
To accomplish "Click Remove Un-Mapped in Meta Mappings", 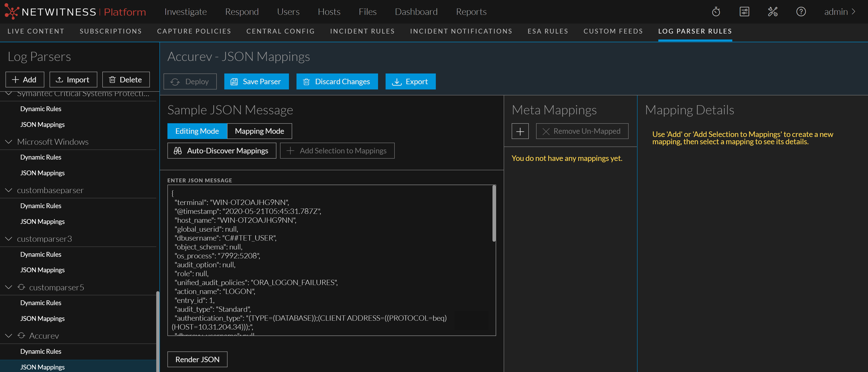I will (x=582, y=131).
